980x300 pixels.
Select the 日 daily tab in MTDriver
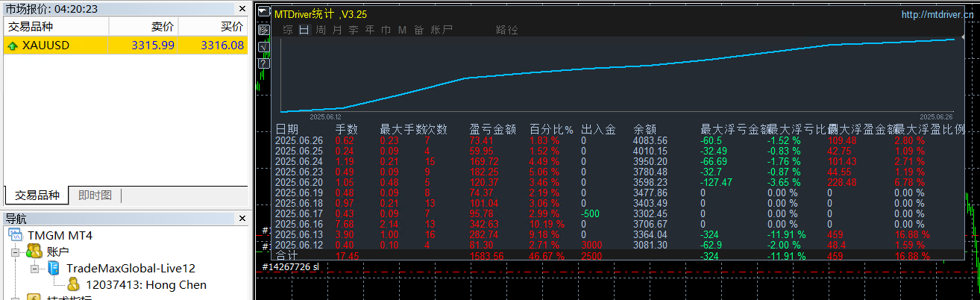304,30
